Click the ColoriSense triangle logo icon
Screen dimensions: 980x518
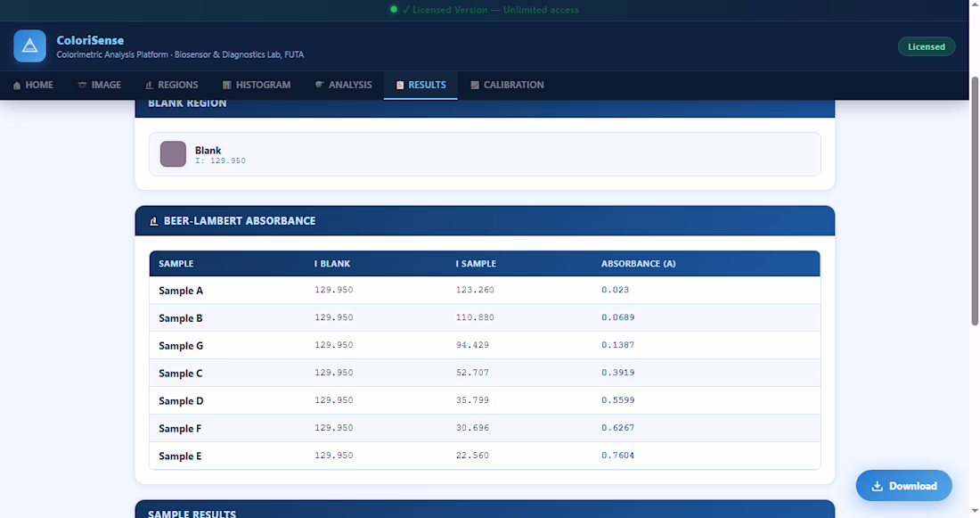tap(30, 45)
